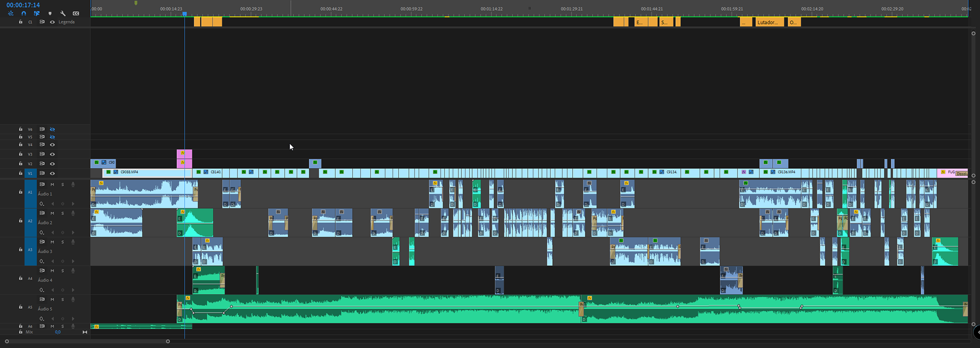Add a marker with the marker icon

tap(50, 13)
